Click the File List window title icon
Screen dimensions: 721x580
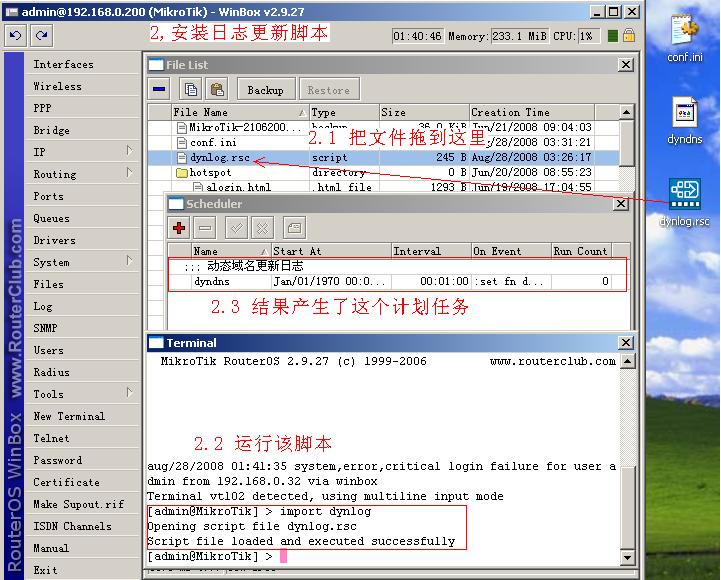(x=156, y=65)
